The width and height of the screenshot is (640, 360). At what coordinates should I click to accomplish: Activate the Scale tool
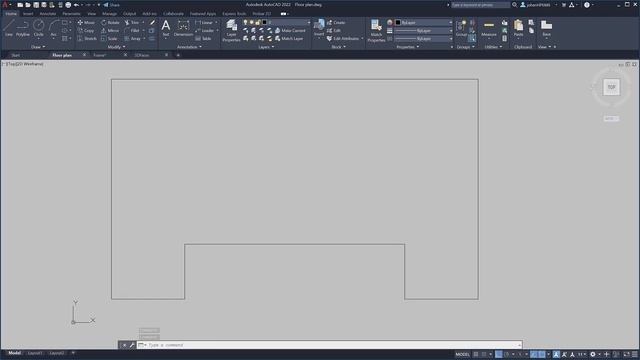pos(109,38)
